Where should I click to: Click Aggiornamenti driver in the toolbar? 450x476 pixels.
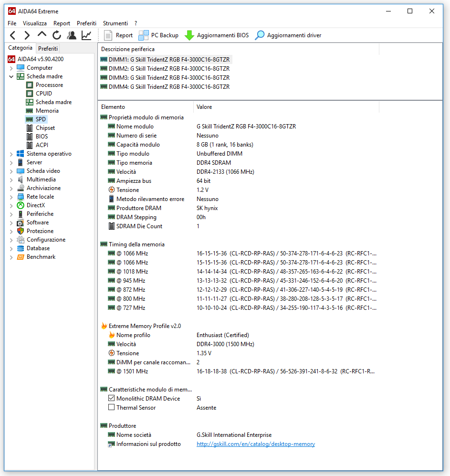(288, 35)
